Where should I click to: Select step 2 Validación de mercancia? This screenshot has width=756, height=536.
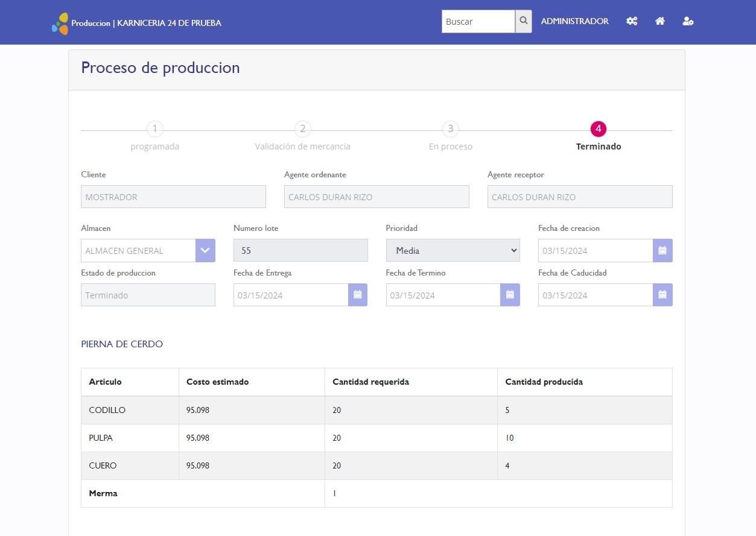[302, 129]
